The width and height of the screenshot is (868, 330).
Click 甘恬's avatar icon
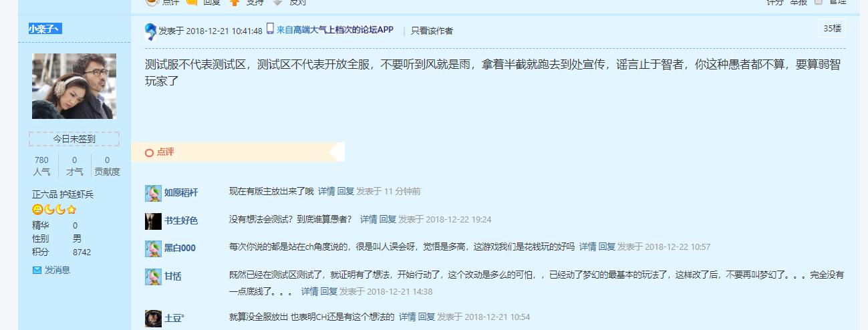point(153,277)
